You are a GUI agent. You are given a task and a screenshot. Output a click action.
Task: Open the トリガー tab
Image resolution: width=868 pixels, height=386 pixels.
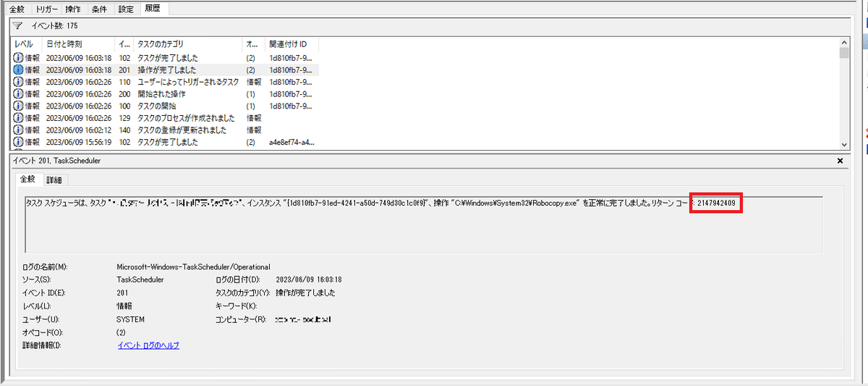(x=48, y=9)
